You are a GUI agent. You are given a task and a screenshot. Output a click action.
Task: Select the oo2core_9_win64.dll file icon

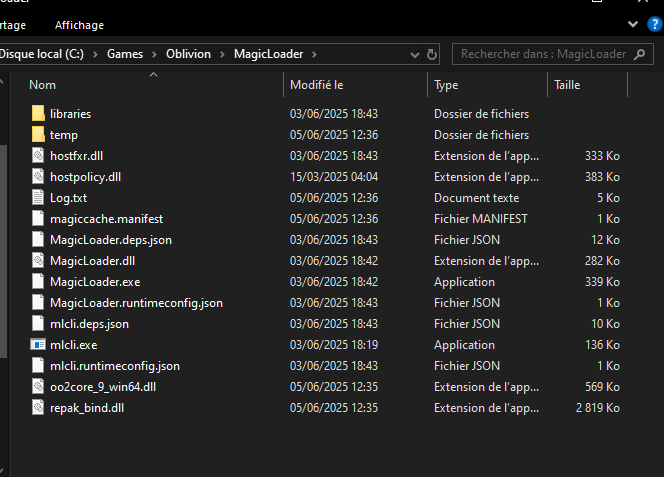coord(38,387)
